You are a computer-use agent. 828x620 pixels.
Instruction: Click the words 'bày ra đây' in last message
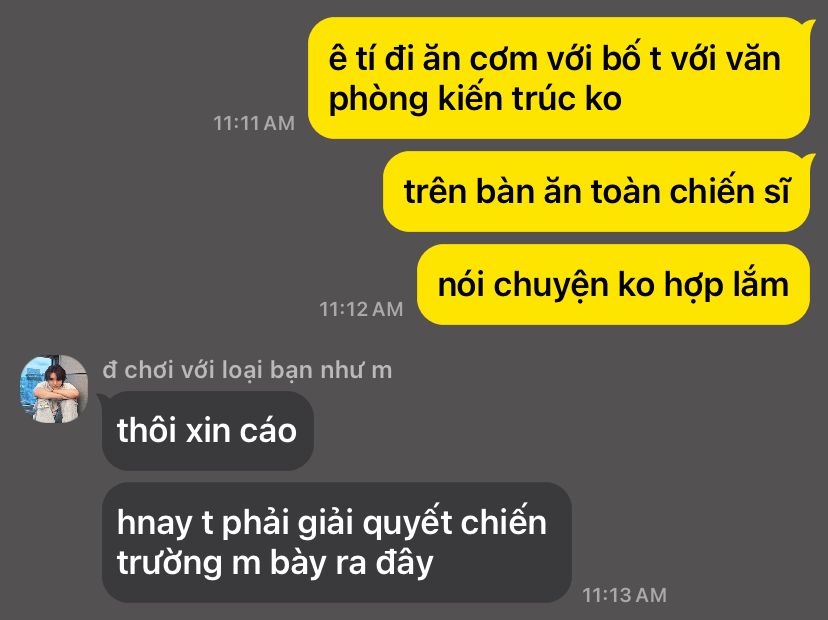[x=352, y=563]
